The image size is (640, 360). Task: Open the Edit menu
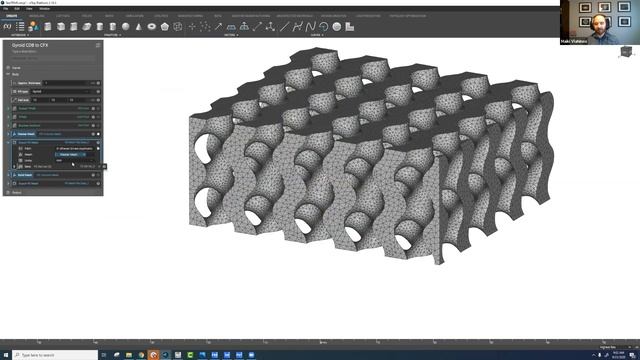(x=17, y=9)
